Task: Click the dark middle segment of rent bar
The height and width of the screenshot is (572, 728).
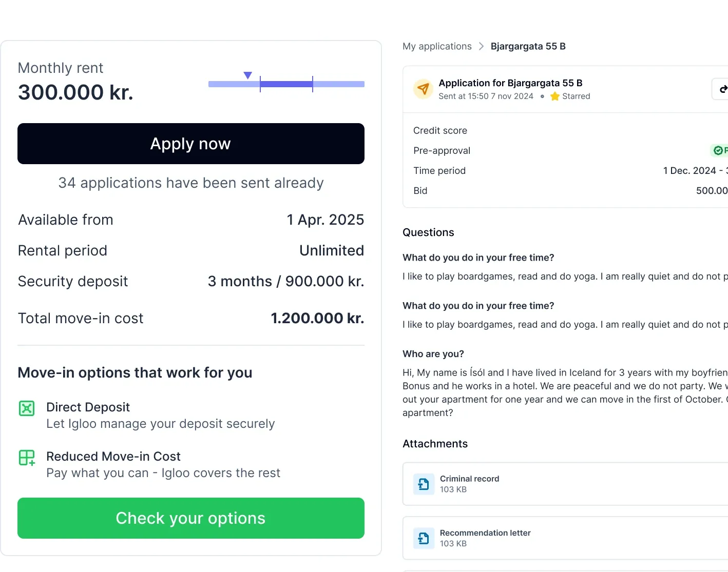Action: [x=286, y=84]
